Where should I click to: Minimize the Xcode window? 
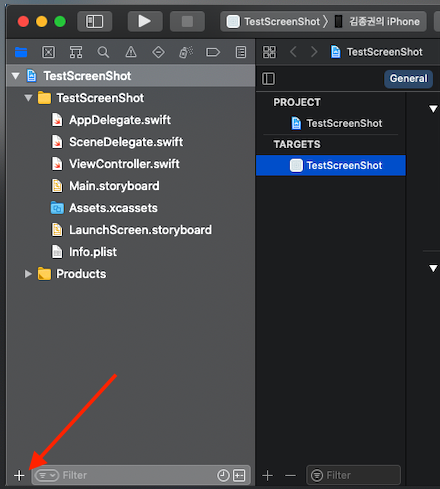tap(42, 21)
